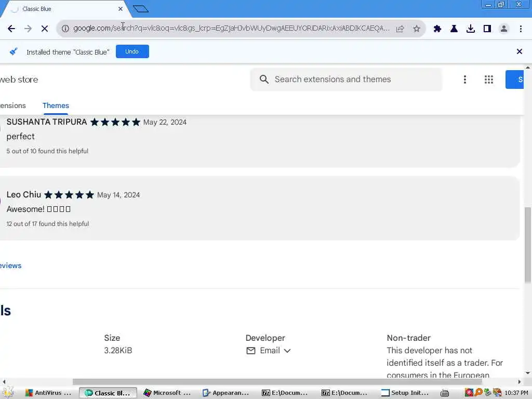
Task: Open the on-screen keyboard tray icon
Action: coord(445,393)
